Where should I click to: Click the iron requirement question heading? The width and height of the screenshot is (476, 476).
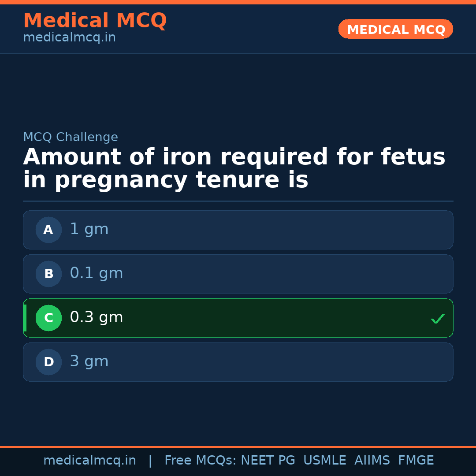tap(234, 169)
